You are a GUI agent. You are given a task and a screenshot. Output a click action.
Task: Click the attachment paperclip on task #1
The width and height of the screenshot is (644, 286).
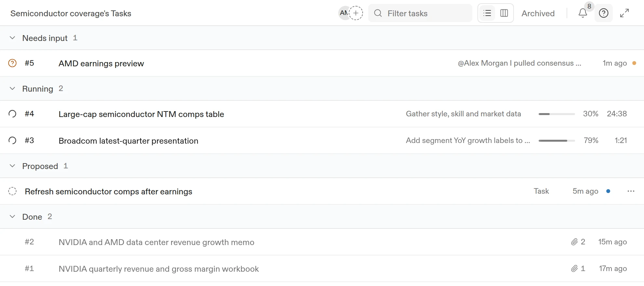574,268
